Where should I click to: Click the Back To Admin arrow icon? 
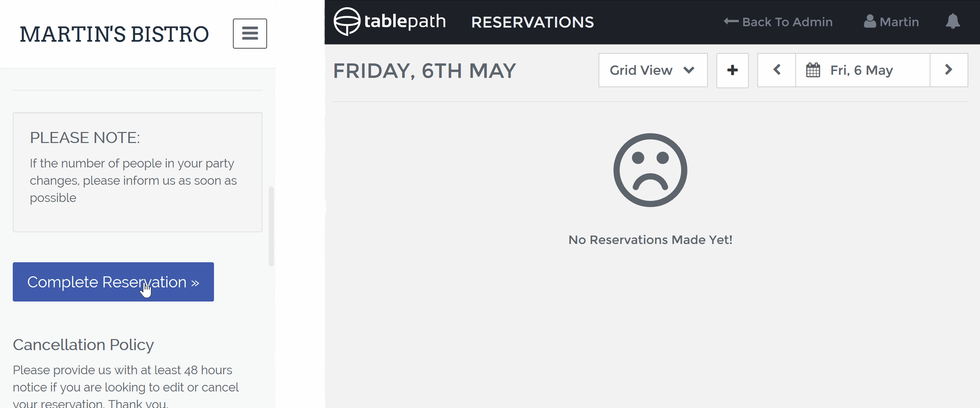(731, 22)
